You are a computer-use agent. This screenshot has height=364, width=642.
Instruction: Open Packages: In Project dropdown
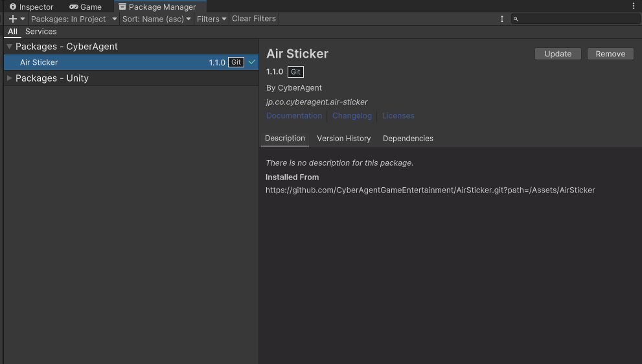[74, 19]
